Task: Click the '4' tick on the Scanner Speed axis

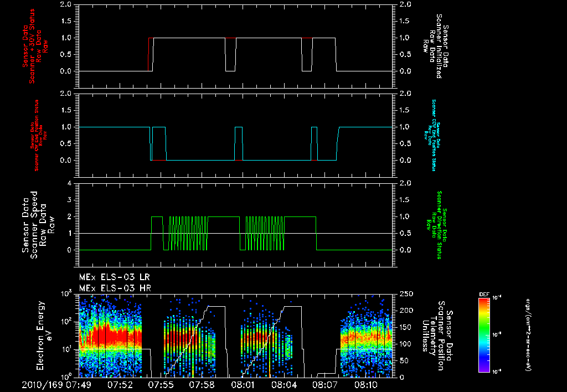Action: pos(69,183)
